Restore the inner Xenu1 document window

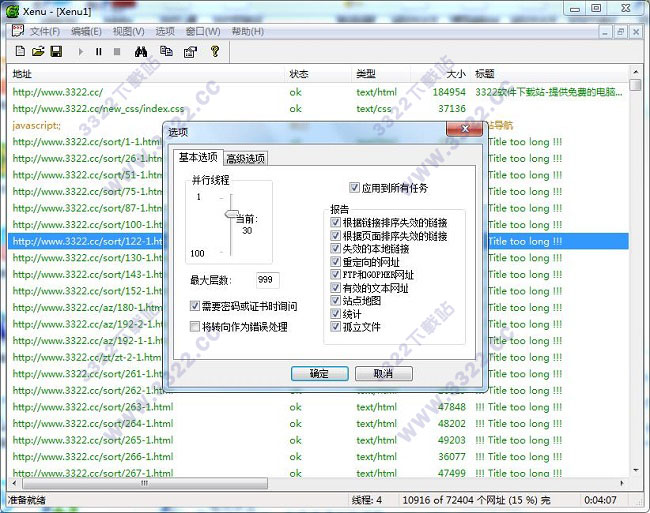click(621, 31)
